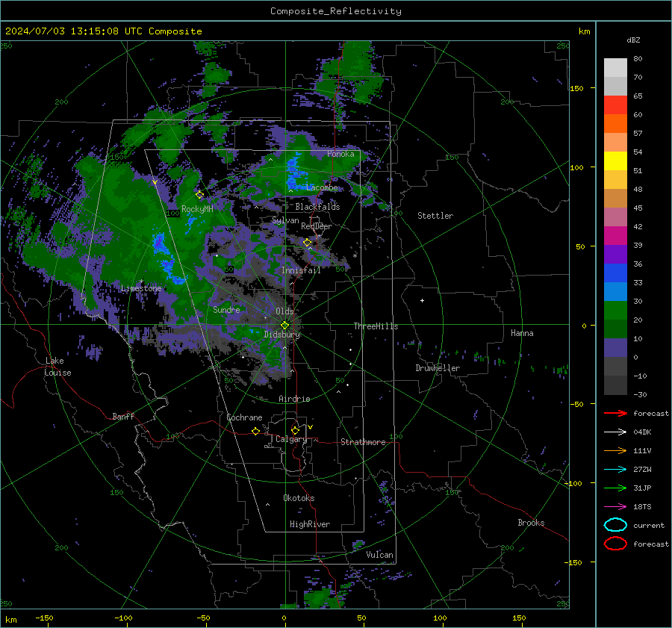Click the Innisfail city label
The image size is (672, 628).
(x=301, y=270)
